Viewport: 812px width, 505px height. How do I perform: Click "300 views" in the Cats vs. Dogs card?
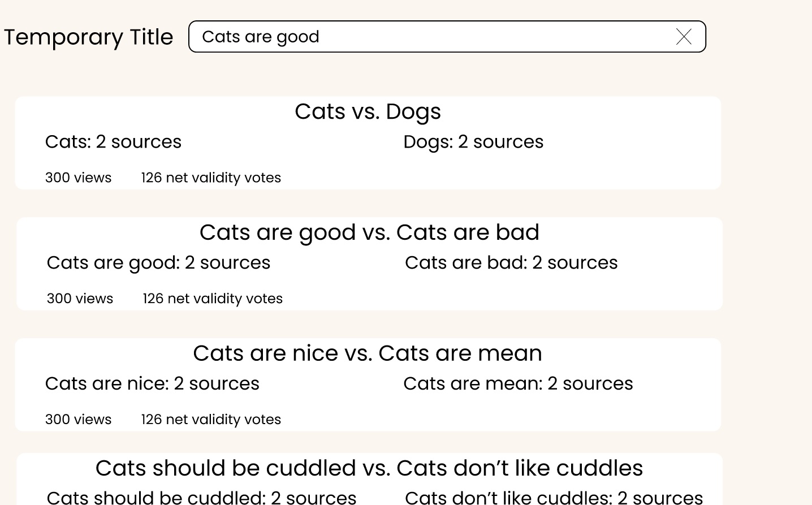coord(78,178)
